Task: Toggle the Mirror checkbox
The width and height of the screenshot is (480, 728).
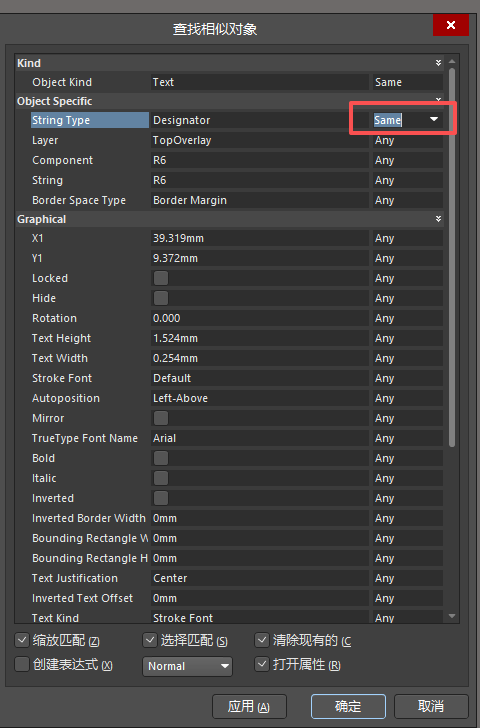Action: 161,418
